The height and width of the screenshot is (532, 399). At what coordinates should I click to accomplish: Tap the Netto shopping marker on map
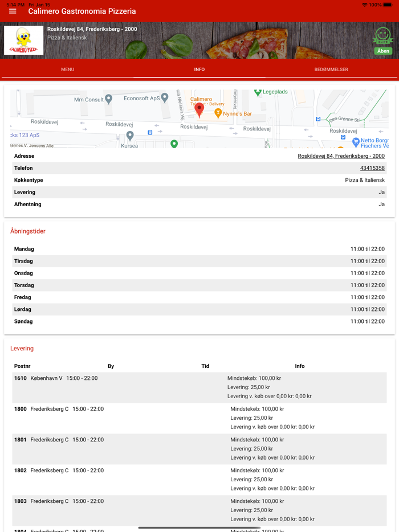356,142
